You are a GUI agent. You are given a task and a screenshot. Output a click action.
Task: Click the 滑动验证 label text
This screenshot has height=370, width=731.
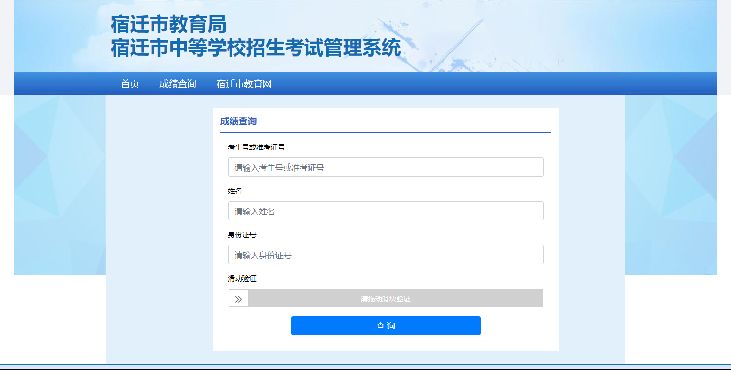point(242,279)
